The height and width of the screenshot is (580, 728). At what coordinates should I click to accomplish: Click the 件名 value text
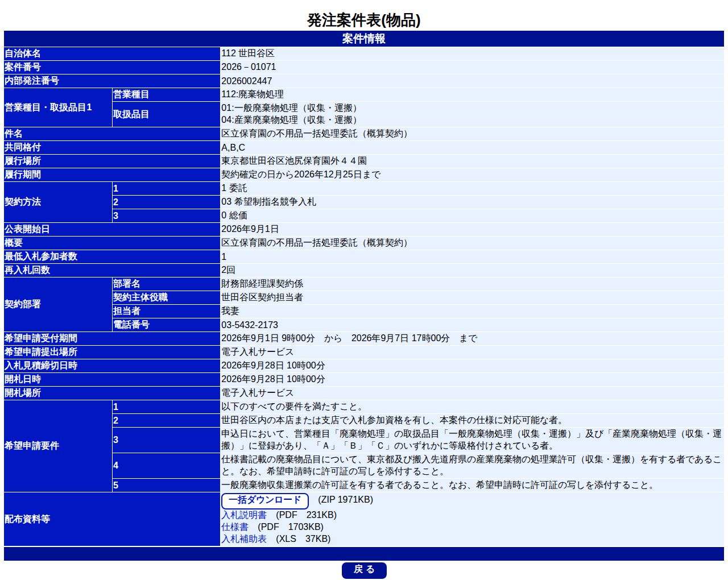tap(316, 134)
